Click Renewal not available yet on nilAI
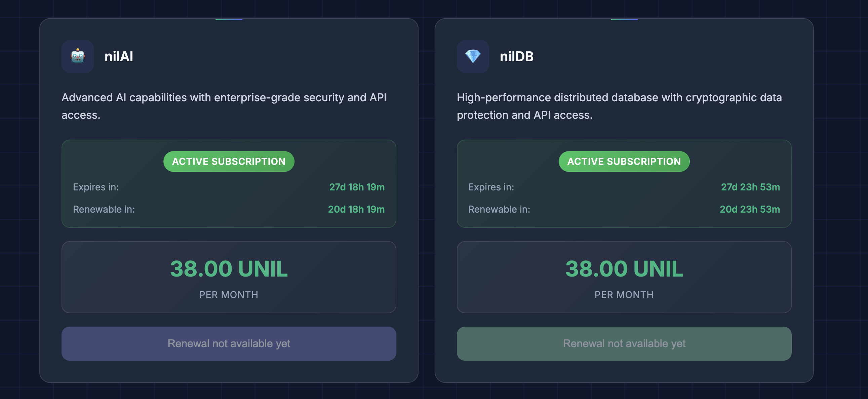Viewport: 868px width, 399px height. pos(229,343)
